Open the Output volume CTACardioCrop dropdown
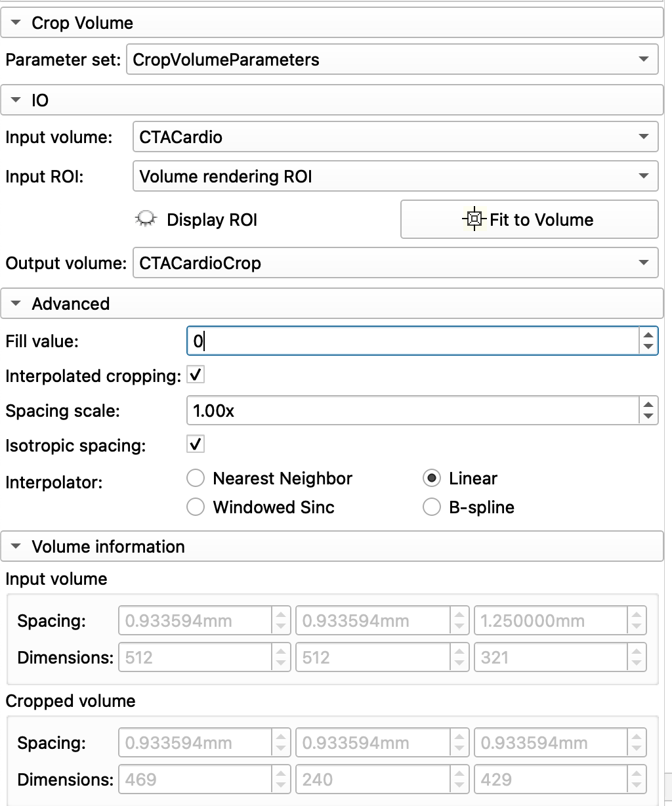The width and height of the screenshot is (672, 806). [395, 263]
